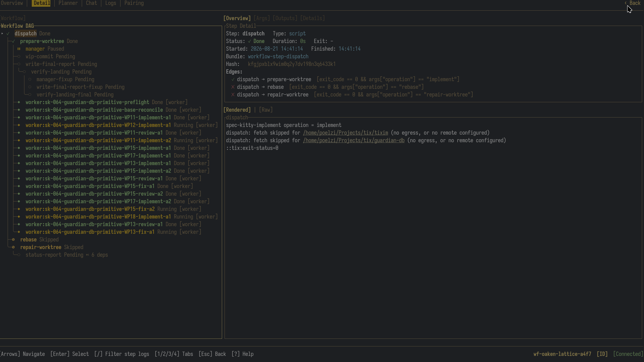644x362 pixels.
Task: Open the Chat tab
Action: coord(92,3)
